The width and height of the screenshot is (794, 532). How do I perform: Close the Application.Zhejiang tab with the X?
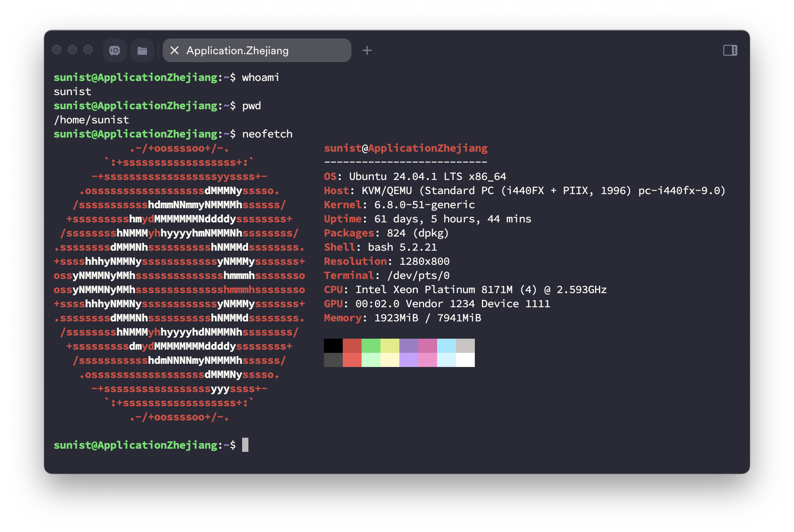tap(175, 50)
